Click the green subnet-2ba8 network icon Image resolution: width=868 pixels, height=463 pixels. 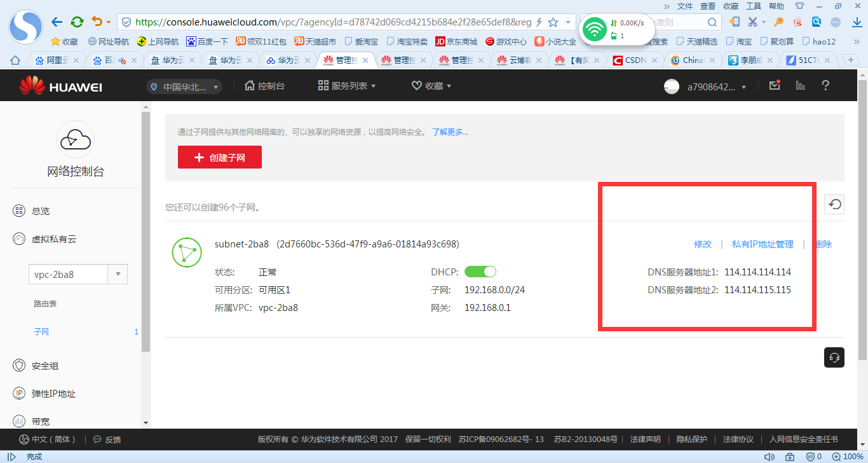(187, 252)
